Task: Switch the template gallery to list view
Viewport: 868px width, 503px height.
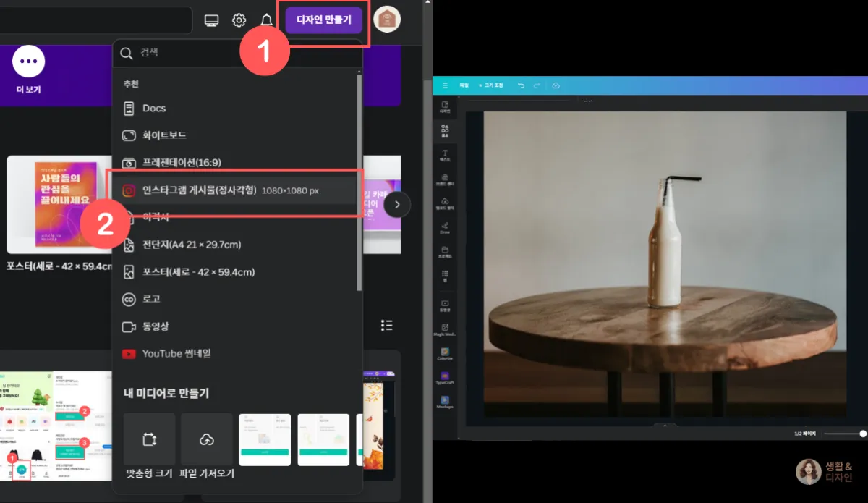Action: [x=387, y=326]
